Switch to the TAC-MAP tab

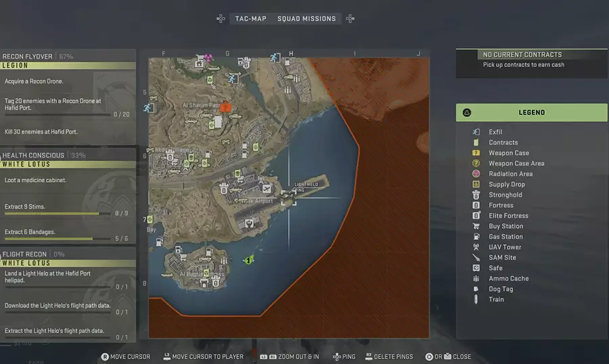tap(250, 19)
